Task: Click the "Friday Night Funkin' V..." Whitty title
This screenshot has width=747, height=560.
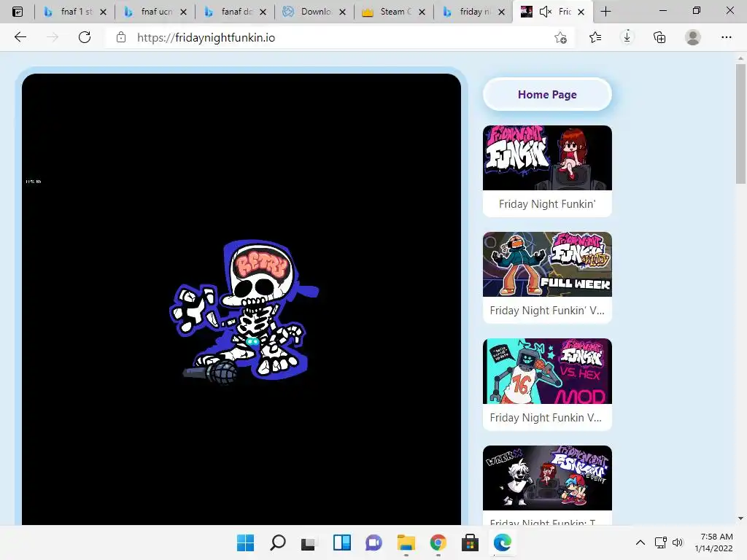Action: (x=547, y=311)
